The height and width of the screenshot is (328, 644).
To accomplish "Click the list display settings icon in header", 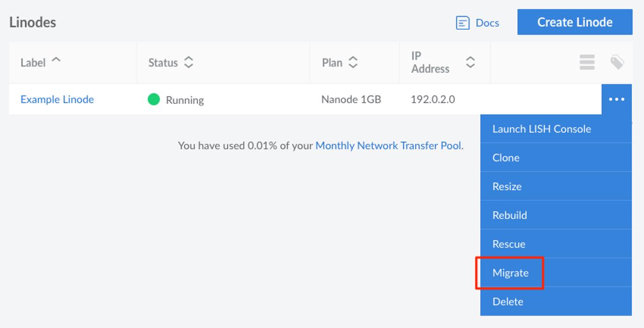I will pyautogui.click(x=587, y=62).
